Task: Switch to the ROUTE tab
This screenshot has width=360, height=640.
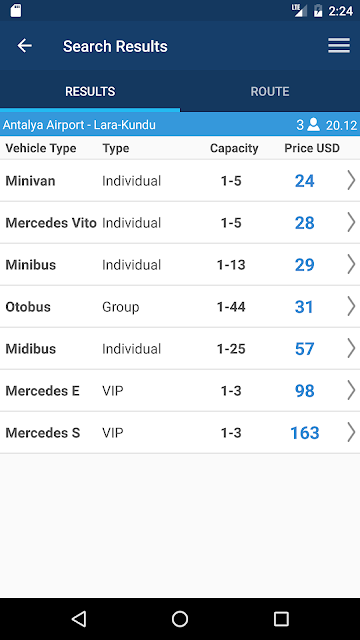Action: click(x=270, y=91)
